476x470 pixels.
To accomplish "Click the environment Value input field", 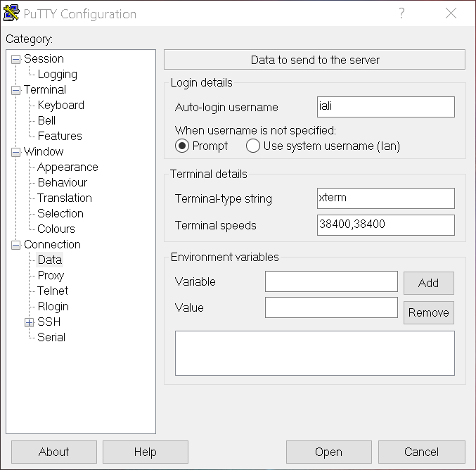I will (x=331, y=307).
